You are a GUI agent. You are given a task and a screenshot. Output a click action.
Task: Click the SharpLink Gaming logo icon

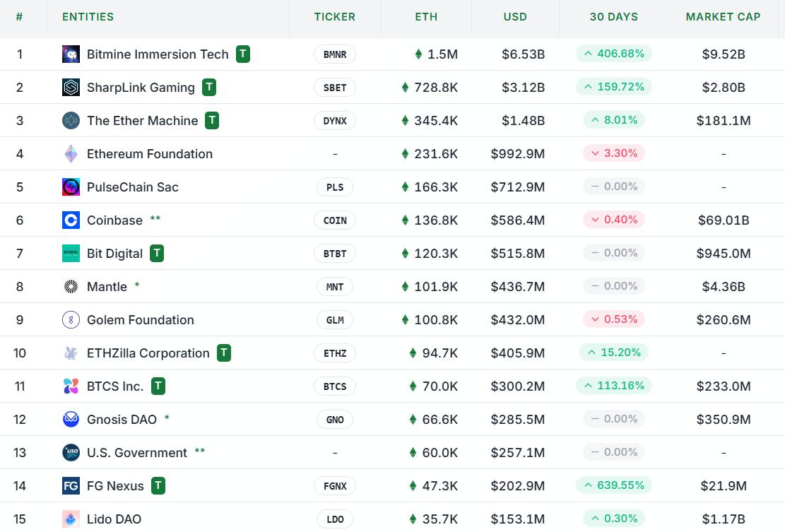(71, 87)
